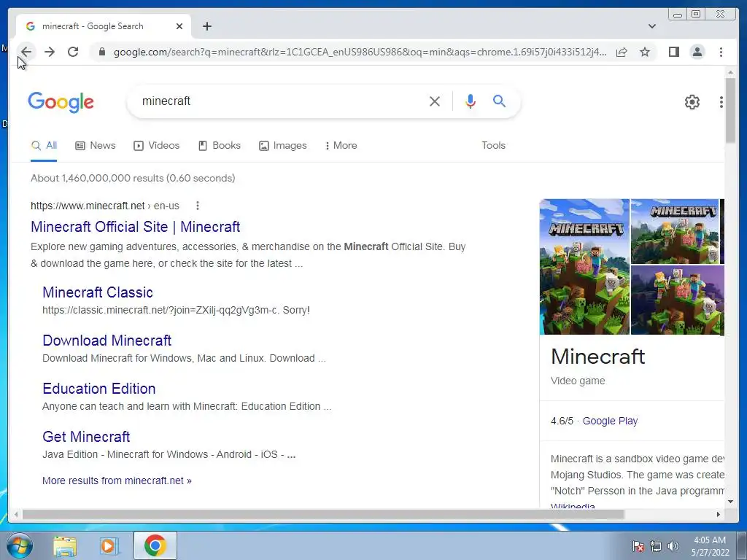Open Chrome's three-dot menu
Viewport: 747px width, 560px height.
click(721, 52)
